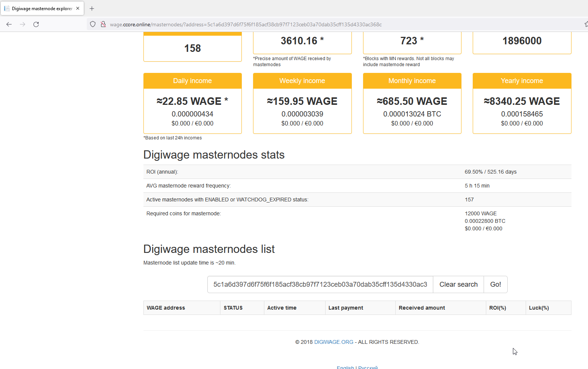This screenshot has width=588, height=369.
Task: Click the $0.000 / €0.000 under Yearly income
Action: 522,123
